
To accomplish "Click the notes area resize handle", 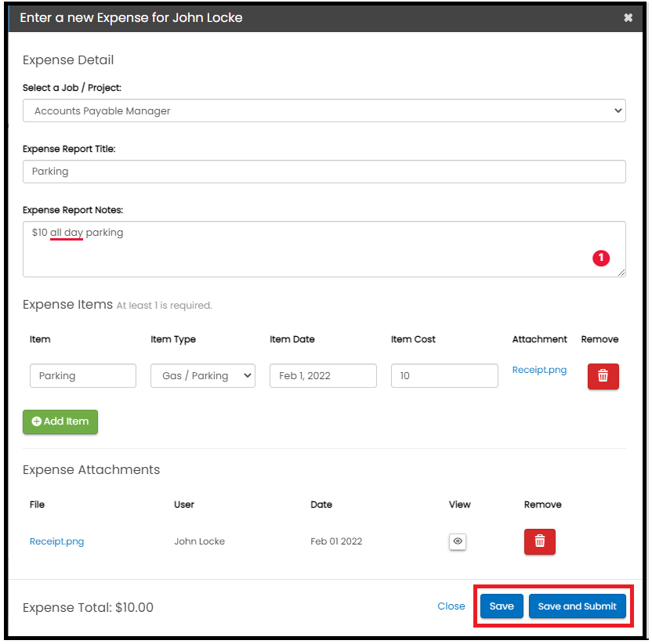I will [x=621, y=273].
